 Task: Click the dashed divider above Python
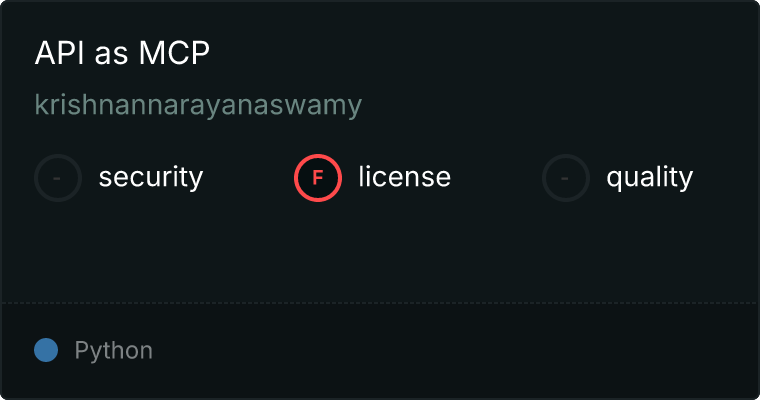(x=380, y=303)
